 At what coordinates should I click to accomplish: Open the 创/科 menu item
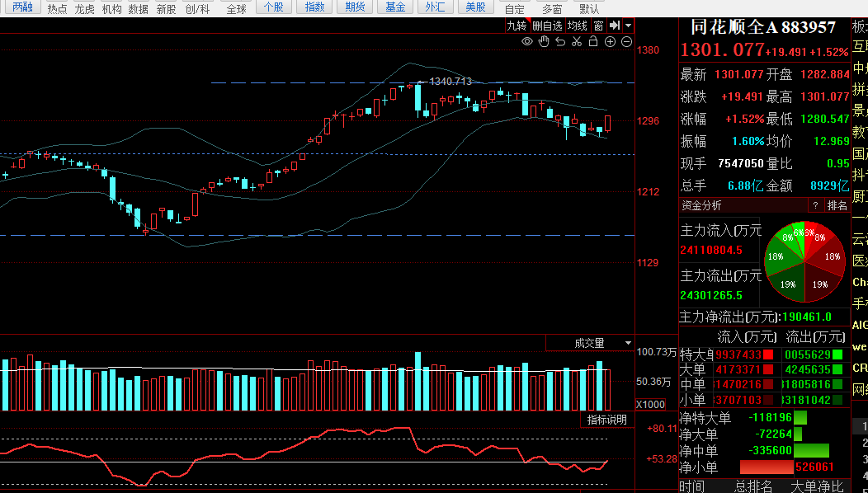tap(198, 9)
